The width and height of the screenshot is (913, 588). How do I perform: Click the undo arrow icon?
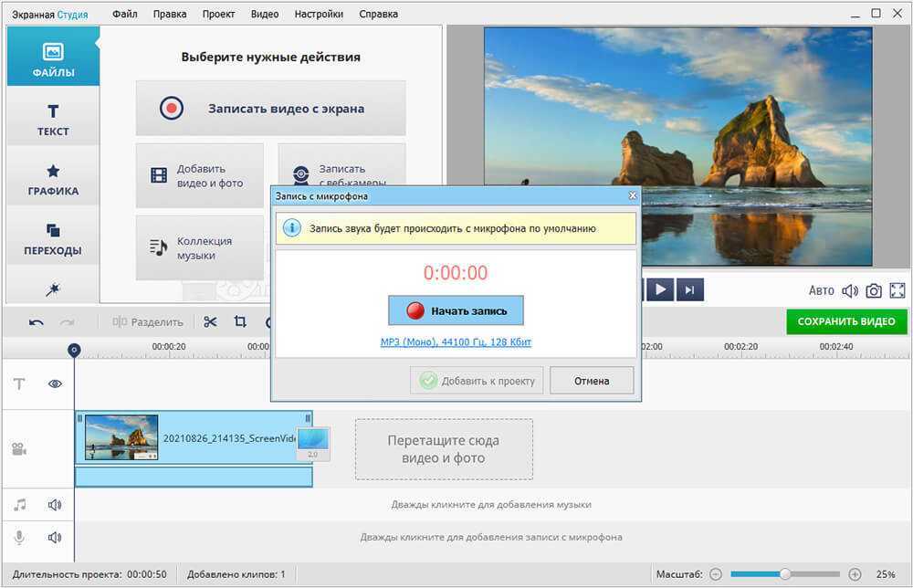37,321
